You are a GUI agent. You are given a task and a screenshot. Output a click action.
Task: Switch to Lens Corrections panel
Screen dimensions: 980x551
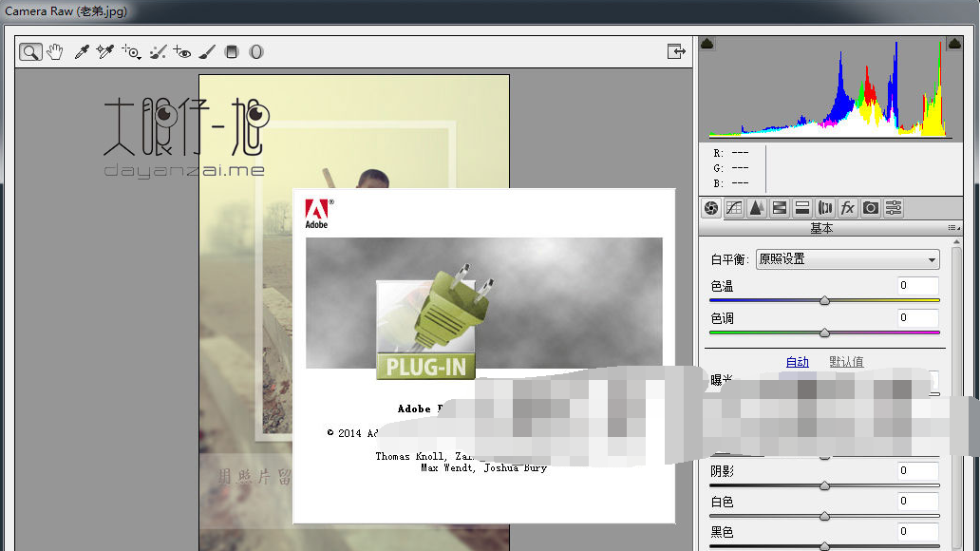click(x=825, y=208)
